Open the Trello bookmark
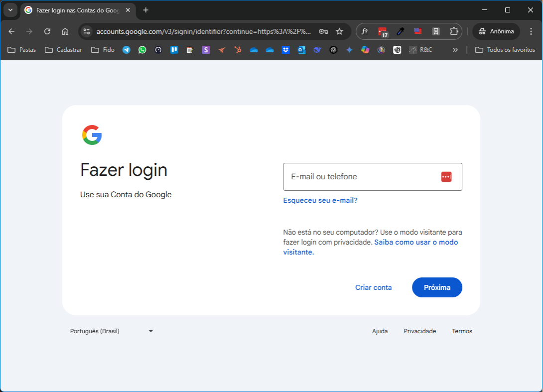The height and width of the screenshot is (392, 543). click(174, 50)
